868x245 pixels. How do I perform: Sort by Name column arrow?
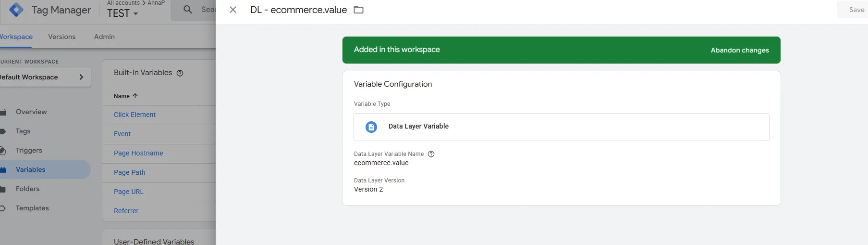[x=135, y=96]
